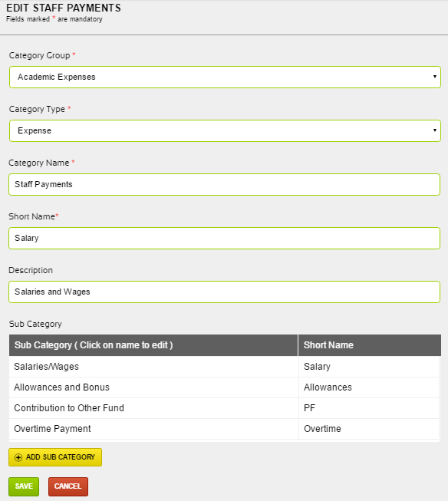The image size is (448, 501).
Task: Click the plus icon on Add Sub Category
Action: pyautogui.click(x=18, y=457)
